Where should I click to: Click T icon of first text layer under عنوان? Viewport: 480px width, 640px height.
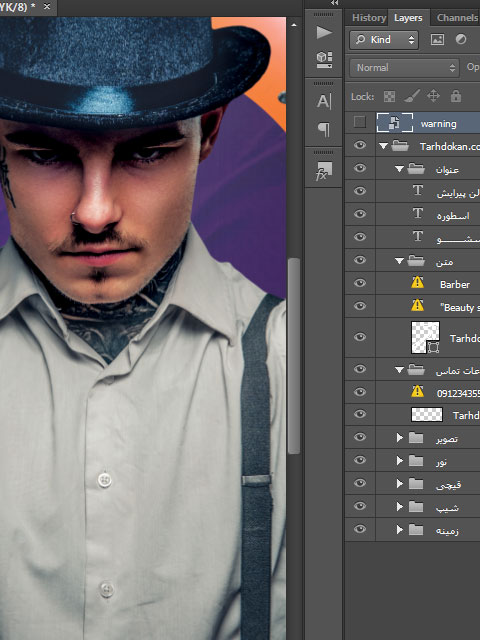[418, 191]
